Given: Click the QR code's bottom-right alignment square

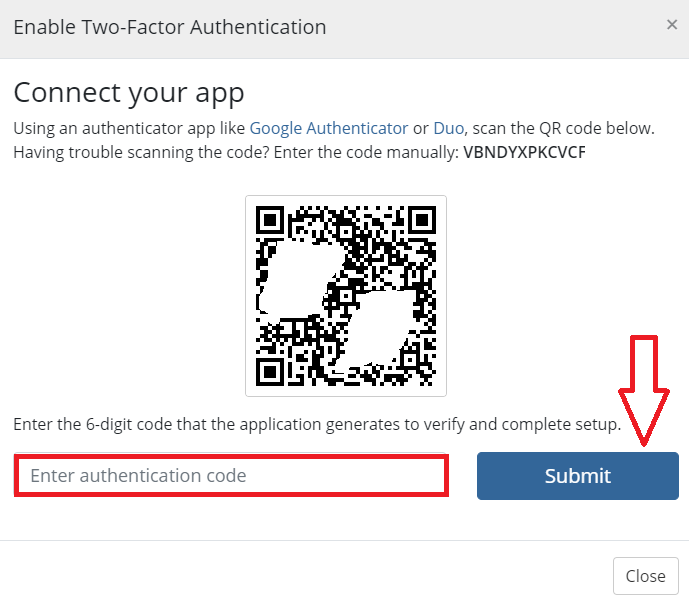Looking at the screenshot, I should [410, 360].
